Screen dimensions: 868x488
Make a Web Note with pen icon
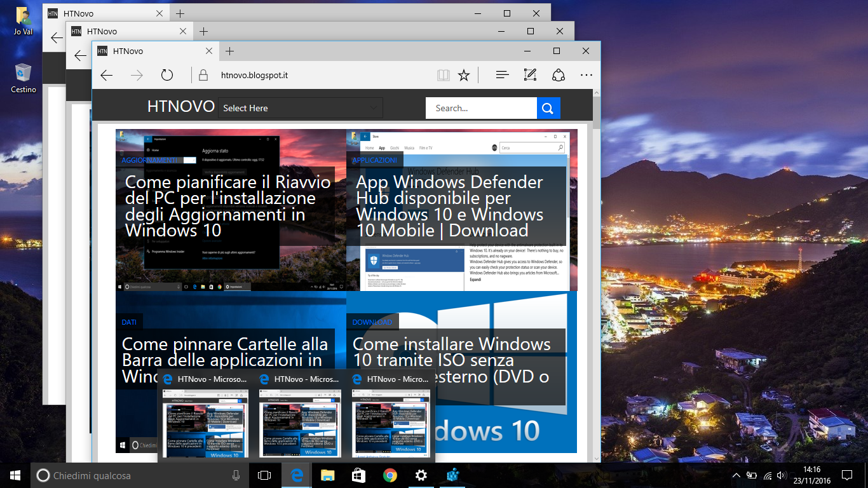(530, 75)
